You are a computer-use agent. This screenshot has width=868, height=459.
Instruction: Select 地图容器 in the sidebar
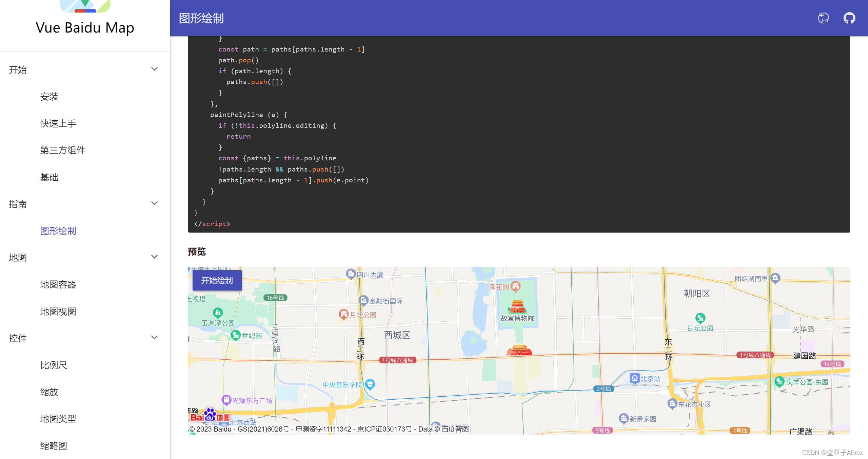coord(58,284)
